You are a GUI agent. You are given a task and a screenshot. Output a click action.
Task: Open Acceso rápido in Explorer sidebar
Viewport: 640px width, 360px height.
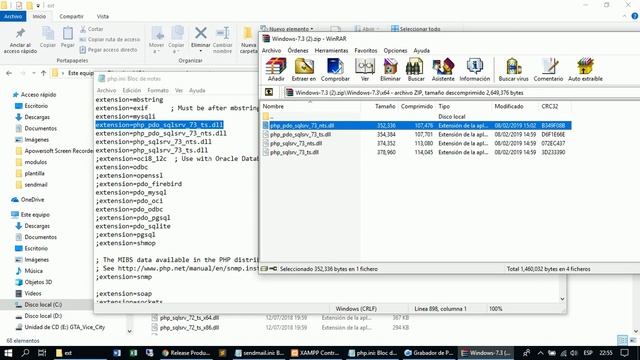[38, 95]
